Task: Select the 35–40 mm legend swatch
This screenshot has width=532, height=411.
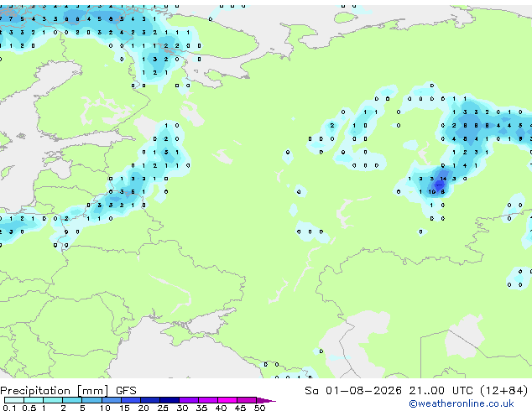Action: (208, 400)
